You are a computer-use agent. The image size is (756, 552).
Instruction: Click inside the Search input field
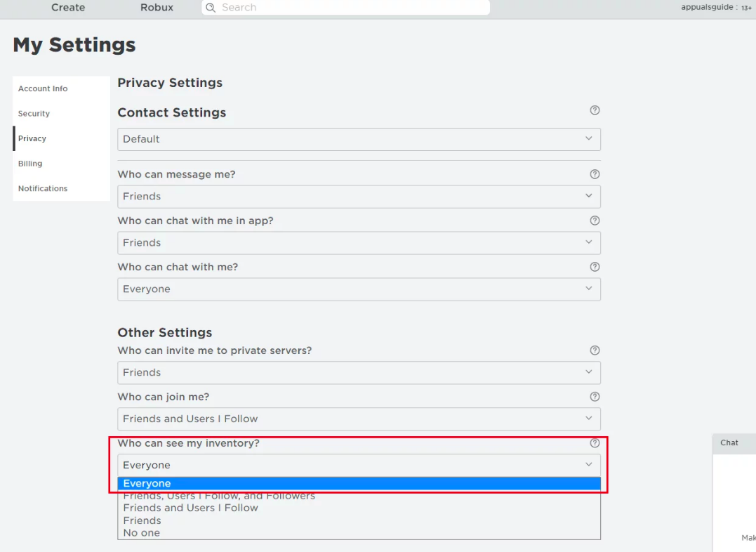(x=351, y=8)
